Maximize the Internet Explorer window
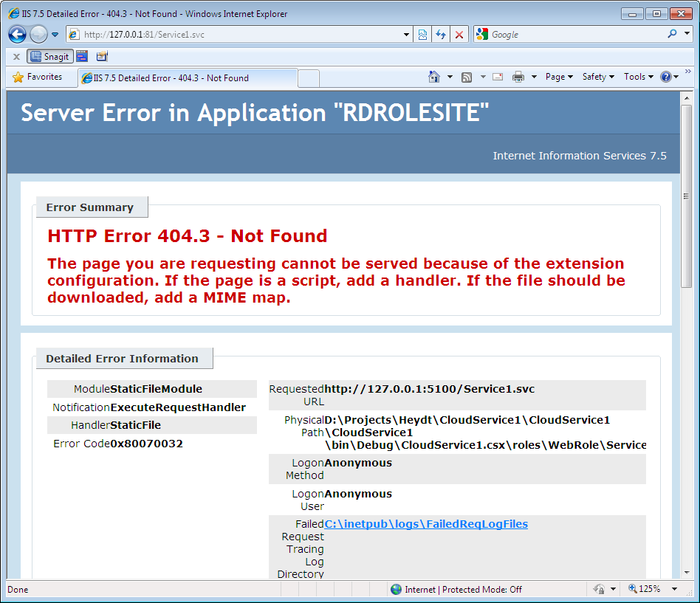Screen dimensions: 700x603 point(656,14)
